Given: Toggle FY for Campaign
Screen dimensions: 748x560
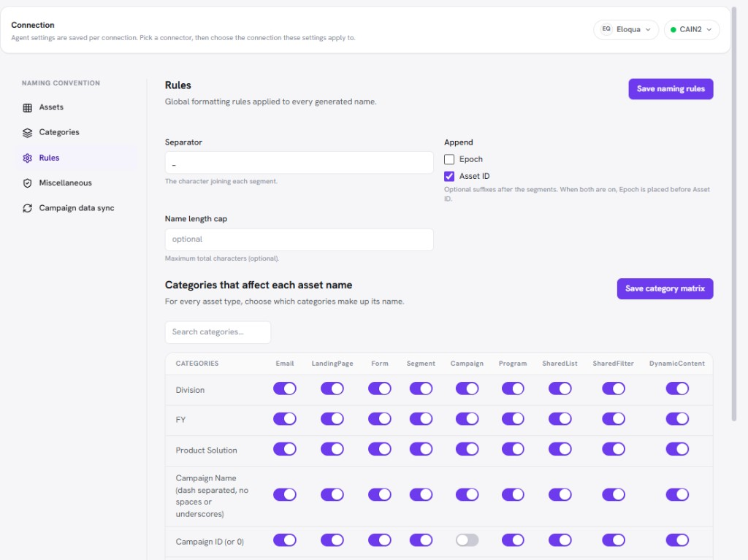Looking at the screenshot, I should pos(467,419).
